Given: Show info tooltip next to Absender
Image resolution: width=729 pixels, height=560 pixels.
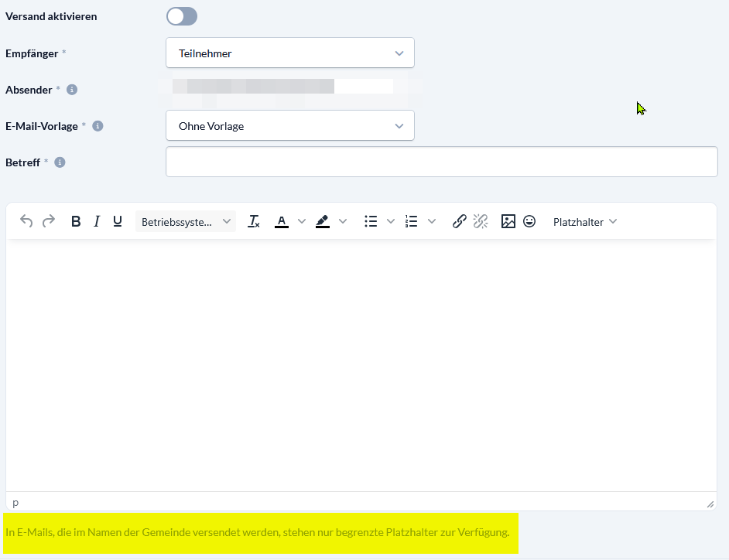Looking at the screenshot, I should click(72, 90).
